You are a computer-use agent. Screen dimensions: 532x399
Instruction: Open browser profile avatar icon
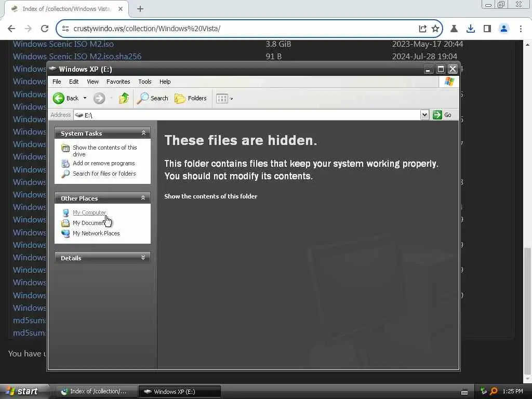point(504,29)
